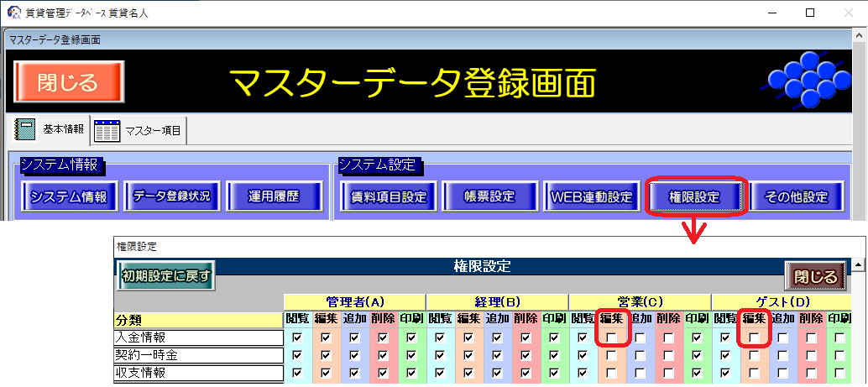Uncheck 管理者(A) 閲覧 for 入金情報
The width and height of the screenshot is (868, 387).
[x=297, y=337]
